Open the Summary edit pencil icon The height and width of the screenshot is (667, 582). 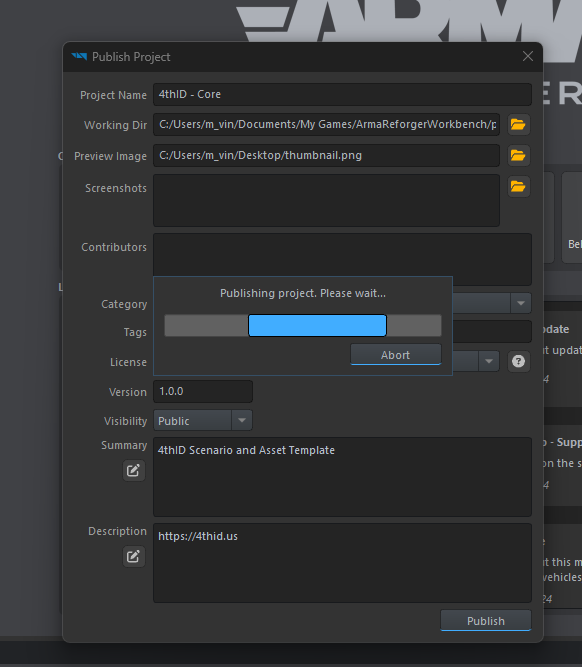(134, 470)
